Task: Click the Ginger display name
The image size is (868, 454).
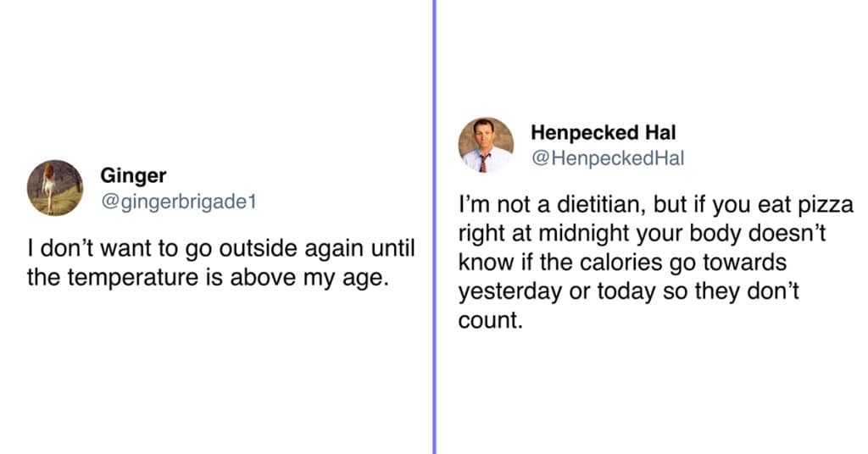Action: click(133, 176)
